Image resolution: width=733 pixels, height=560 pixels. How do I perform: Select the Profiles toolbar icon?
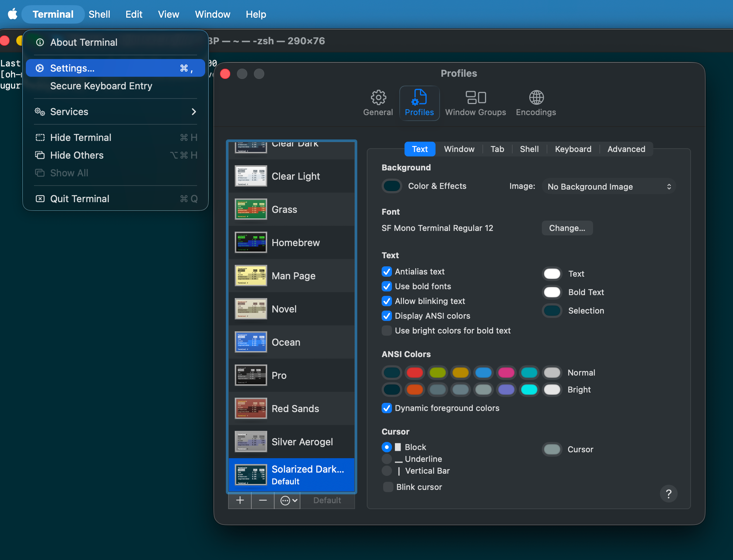click(419, 103)
